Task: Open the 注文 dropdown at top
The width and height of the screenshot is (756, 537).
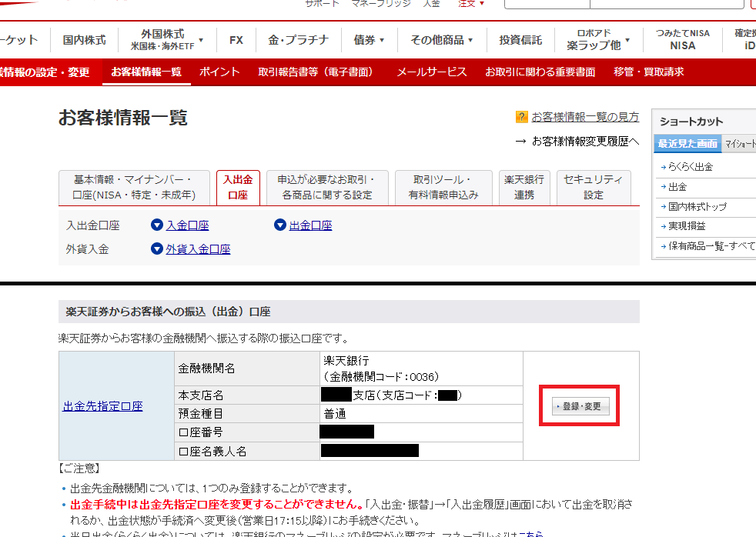Action: [x=471, y=4]
